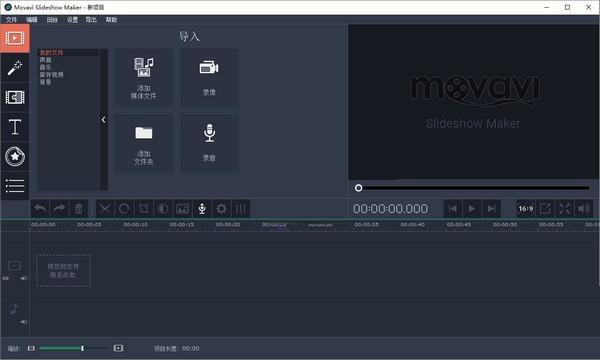Click the preview seek bar handle
Screen dimensions: 600x360
click(x=359, y=188)
